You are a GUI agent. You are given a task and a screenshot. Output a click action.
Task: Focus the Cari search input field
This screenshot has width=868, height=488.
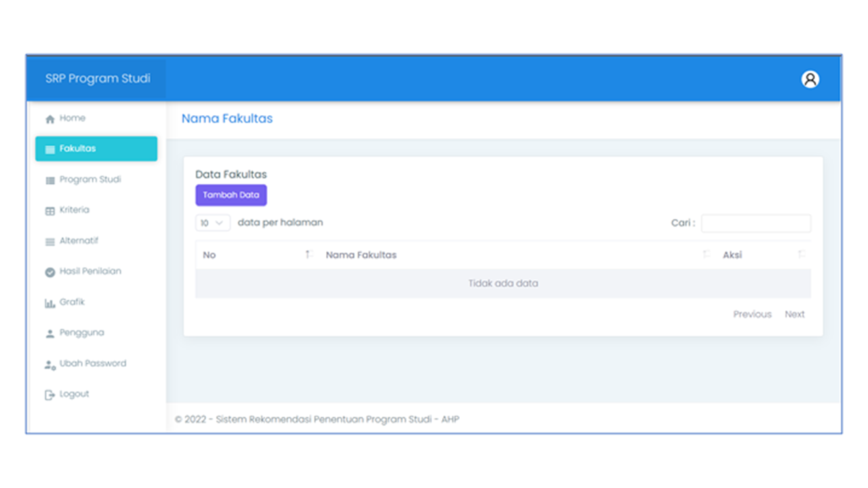point(755,223)
